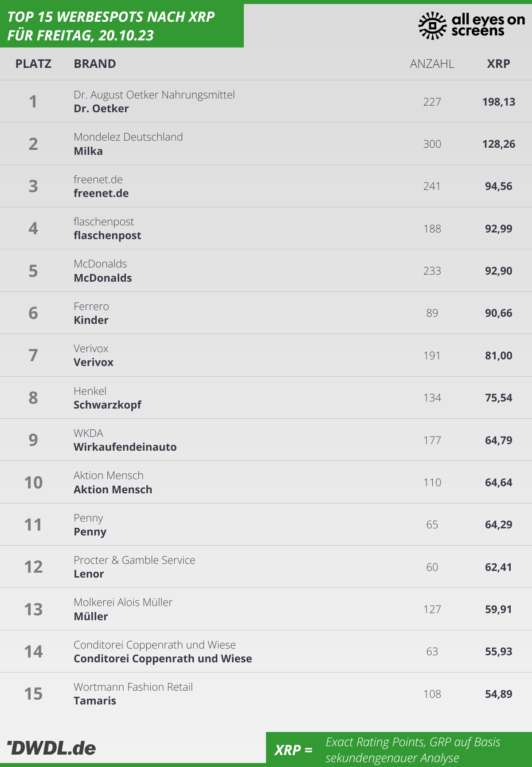Click Verivox XRP value 81,00
532x767 pixels.
point(498,356)
